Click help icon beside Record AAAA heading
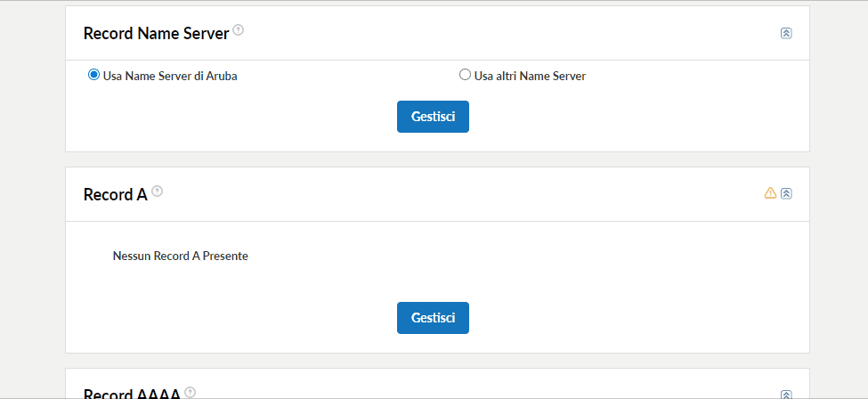This screenshot has width=868, height=399. (191, 392)
